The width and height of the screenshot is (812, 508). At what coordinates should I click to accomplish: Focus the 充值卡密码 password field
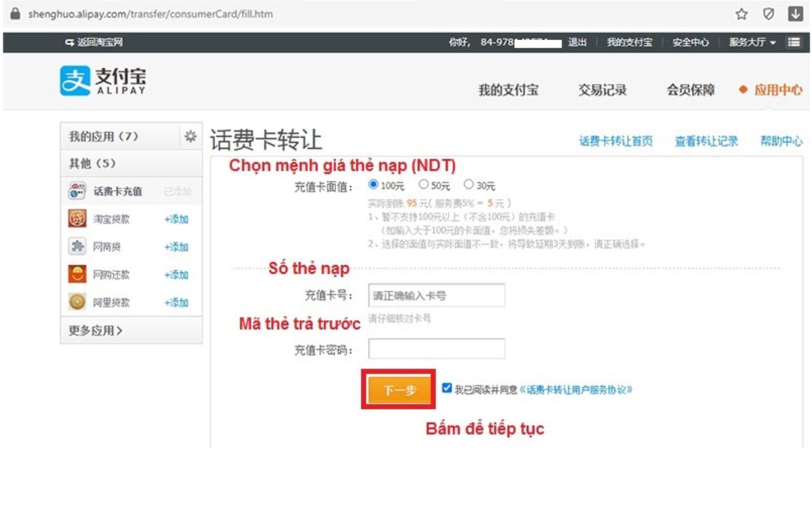point(436,348)
